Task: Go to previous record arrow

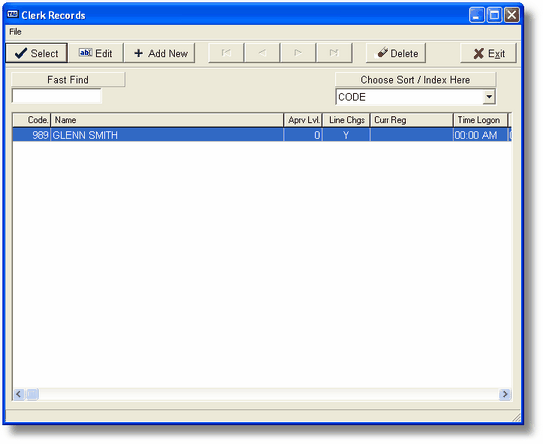Action: (x=262, y=53)
